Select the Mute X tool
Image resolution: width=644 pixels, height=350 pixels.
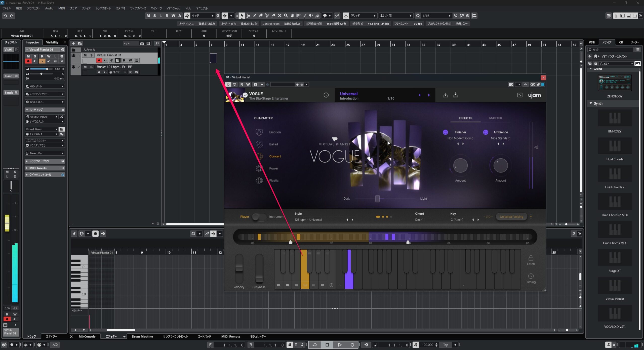point(279,16)
